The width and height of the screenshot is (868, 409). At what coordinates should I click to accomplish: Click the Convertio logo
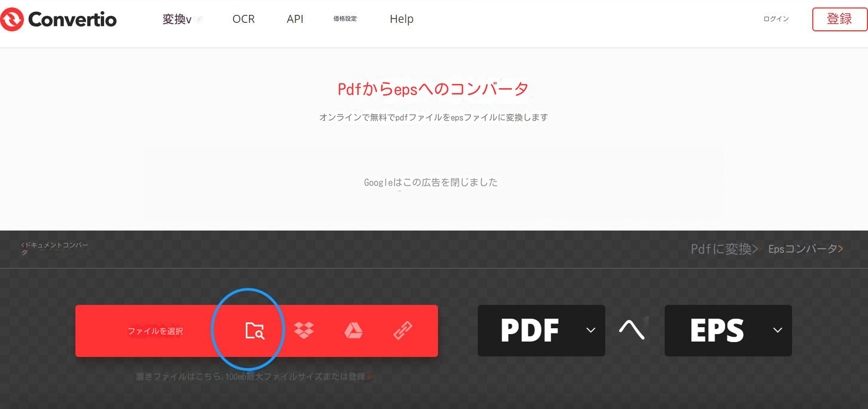point(58,20)
